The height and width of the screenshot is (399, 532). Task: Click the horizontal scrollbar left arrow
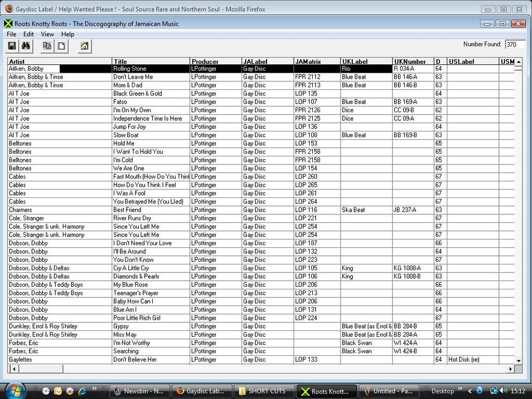click(14, 369)
